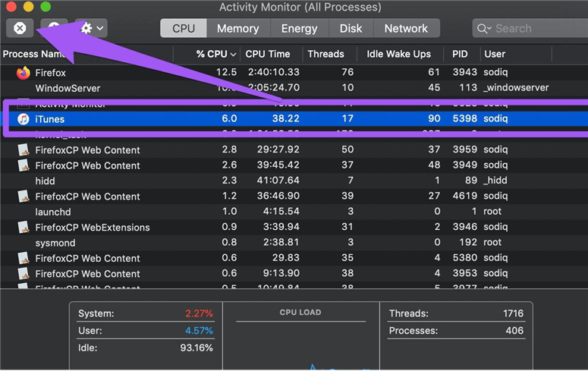Sort by CPU Time column header
588x371 pixels.
(x=268, y=54)
